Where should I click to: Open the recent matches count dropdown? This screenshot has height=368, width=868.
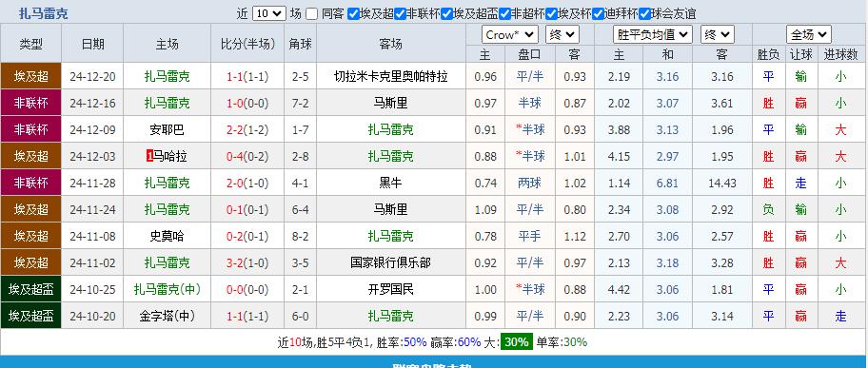coord(269,14)
